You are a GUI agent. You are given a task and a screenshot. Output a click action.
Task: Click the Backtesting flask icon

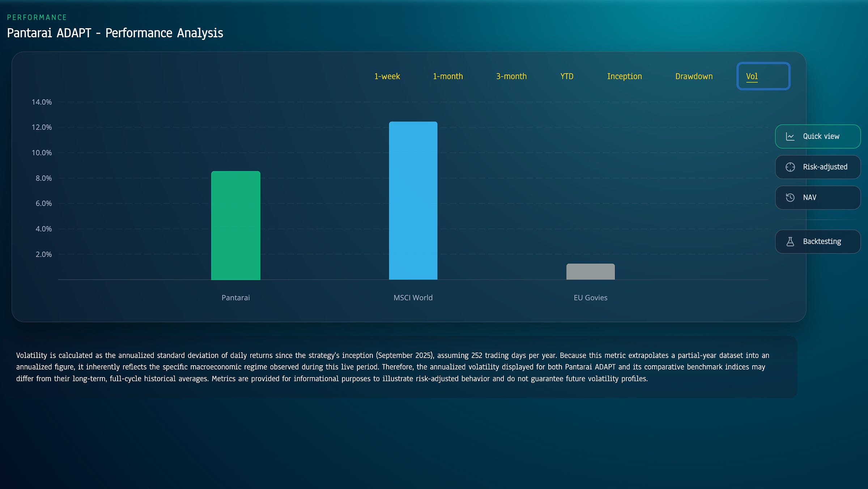(x=790, y=241)
